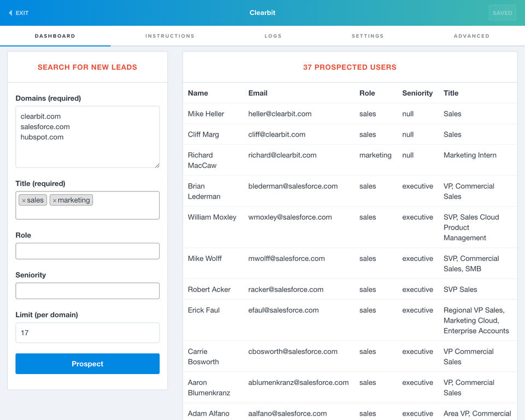This screenshot has width=525, height=420.
Task: Click the Seniority input field
Action: pyautogui.click(x=87, y=291)
